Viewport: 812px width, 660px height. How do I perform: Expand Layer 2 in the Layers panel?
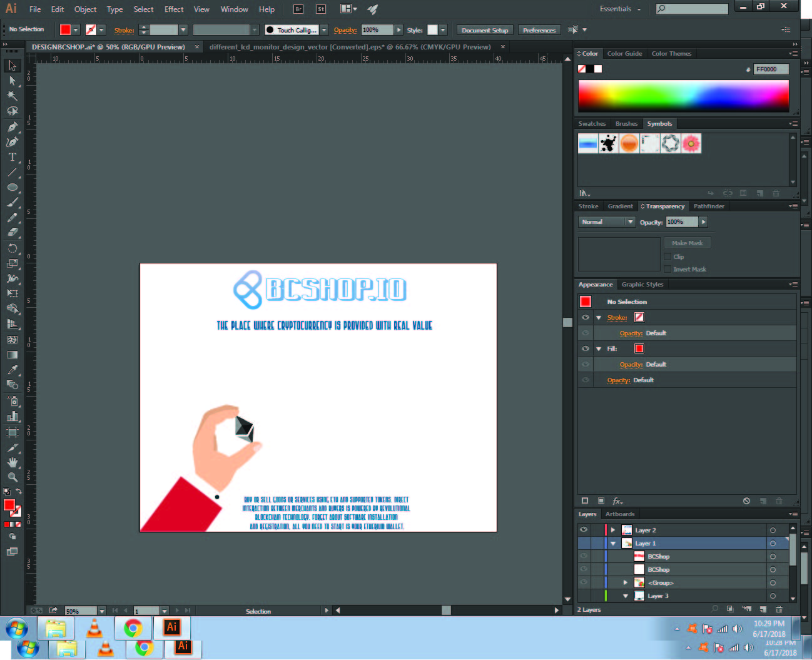(613, 530)
